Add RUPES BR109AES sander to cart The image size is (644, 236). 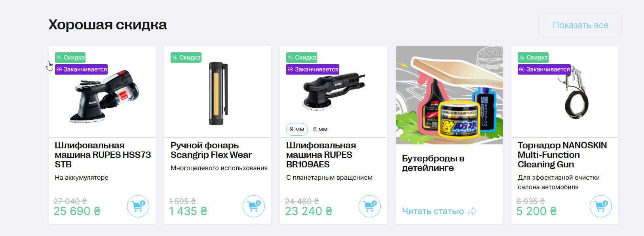pyautogui.click(x=370, y=206)
